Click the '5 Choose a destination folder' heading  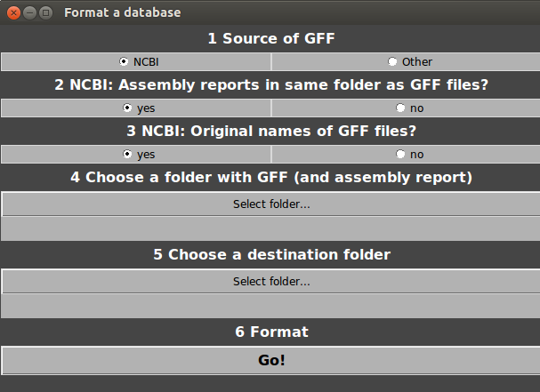(x=270, y=255)
